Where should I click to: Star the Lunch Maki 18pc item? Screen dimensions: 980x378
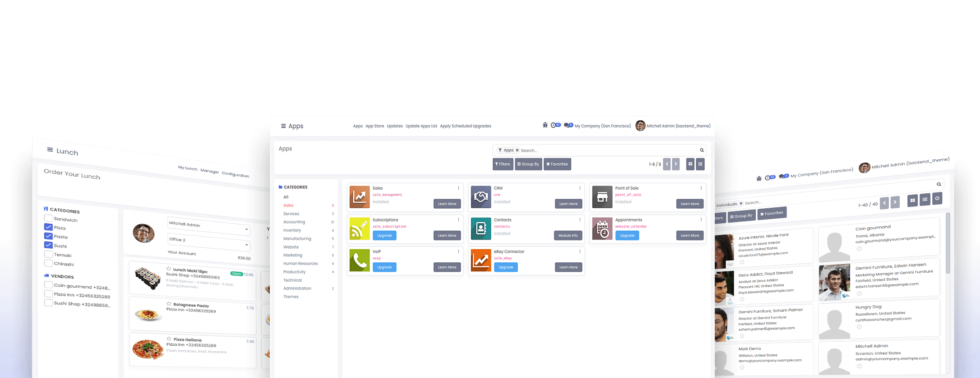point(168,269)
